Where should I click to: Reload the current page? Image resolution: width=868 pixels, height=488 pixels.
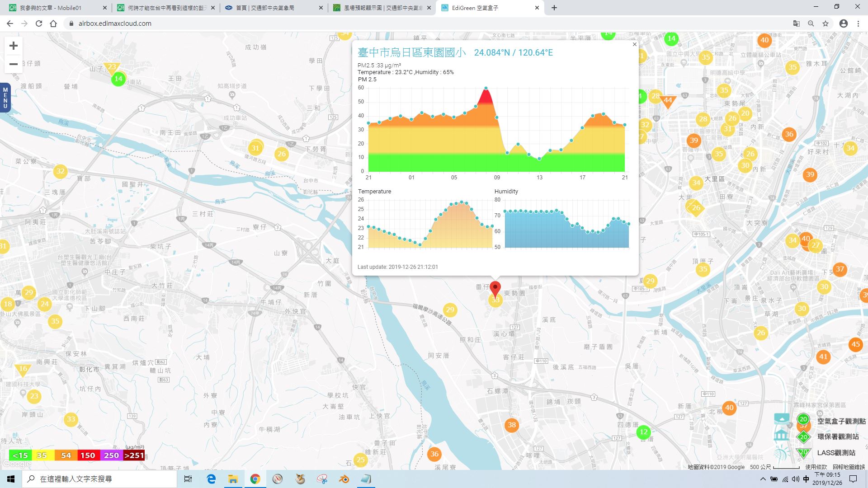click(39, 23)
